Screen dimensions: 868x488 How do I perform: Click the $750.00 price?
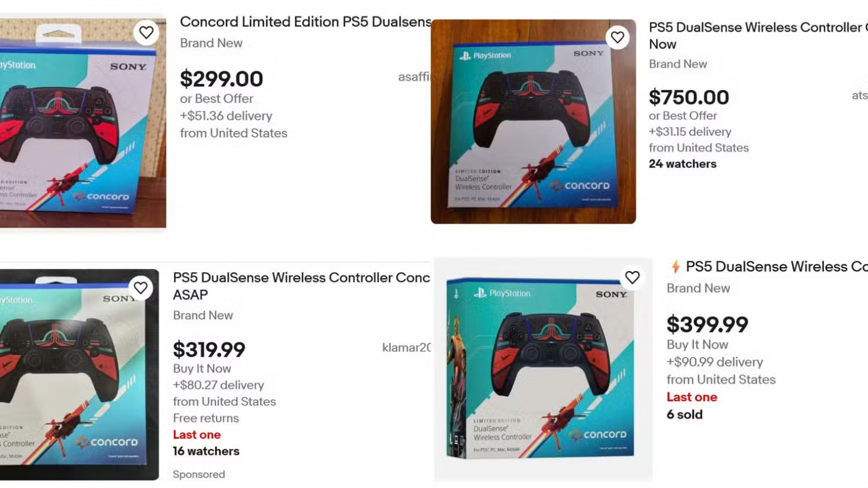click(689, 97)
